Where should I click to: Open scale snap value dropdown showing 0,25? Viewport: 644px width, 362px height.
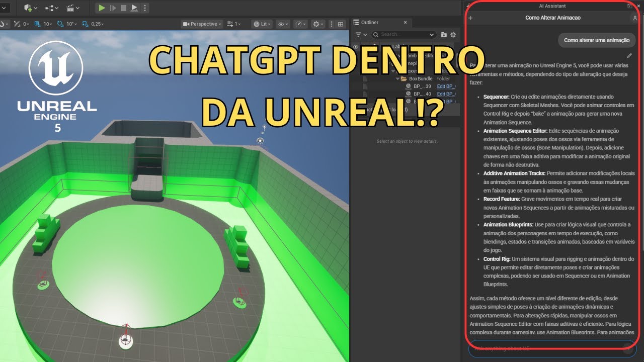click(97, 24)
